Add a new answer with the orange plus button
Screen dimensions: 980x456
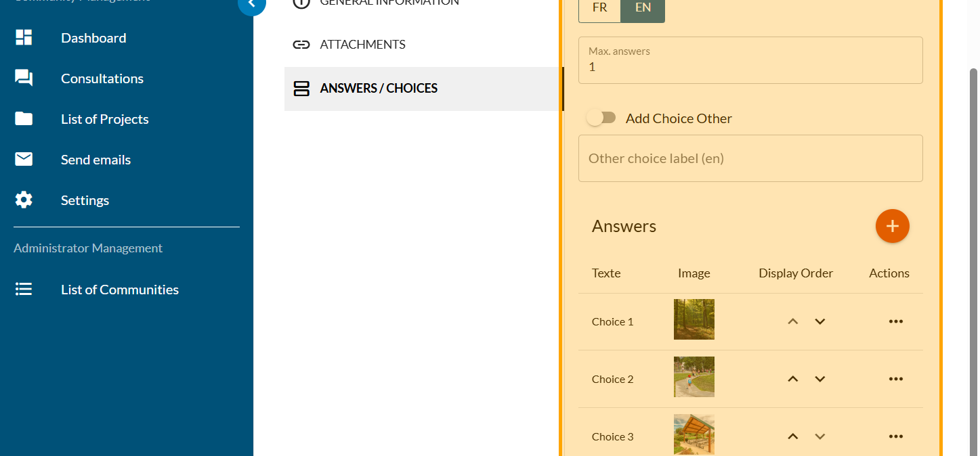(x=892, y=226)
